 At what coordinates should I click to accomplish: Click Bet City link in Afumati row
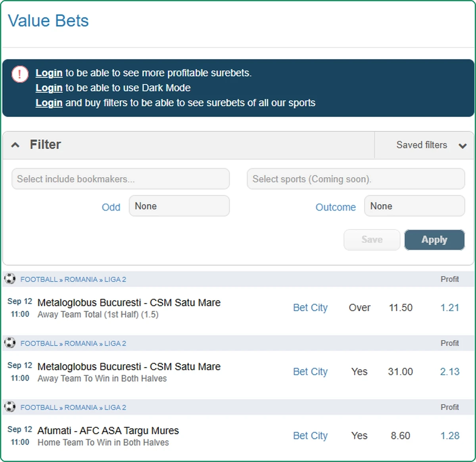[310, 435]
